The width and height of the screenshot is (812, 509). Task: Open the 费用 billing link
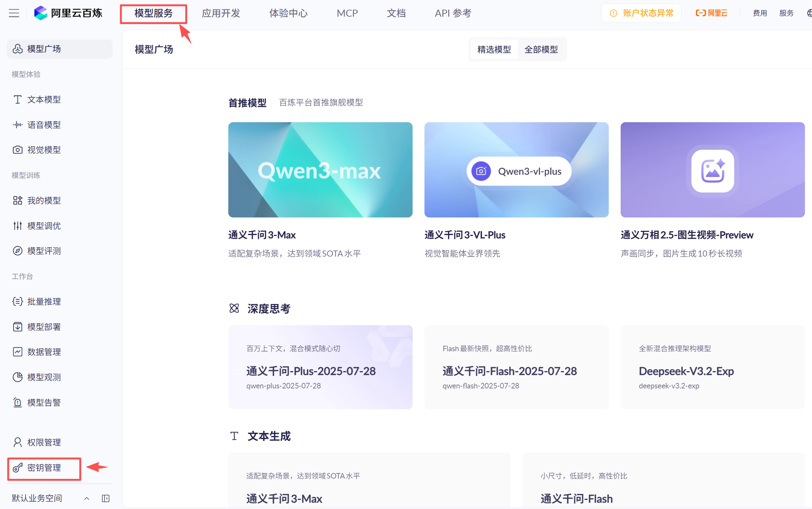click(x=760, y=13)
